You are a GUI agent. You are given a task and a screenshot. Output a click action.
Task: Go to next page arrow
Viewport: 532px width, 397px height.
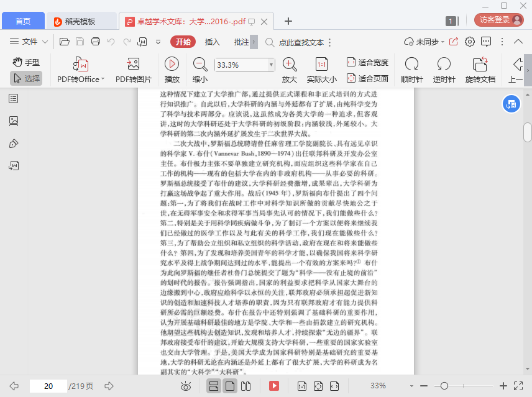coord(109,386)
